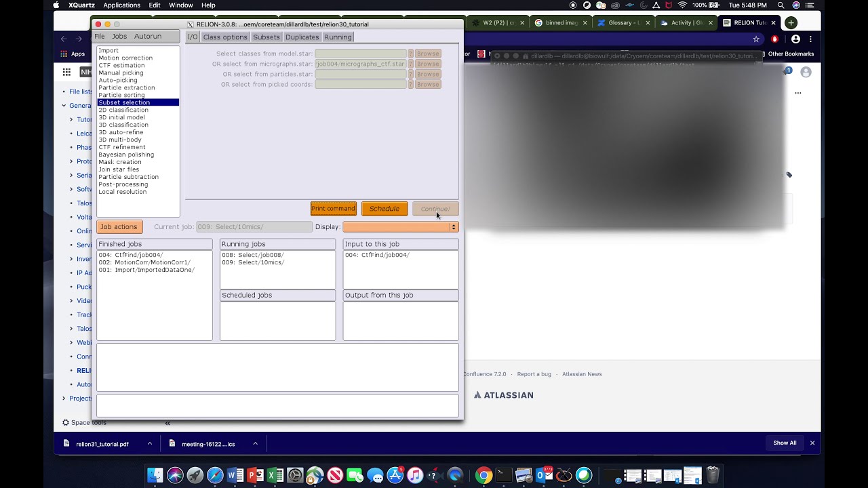Select the I/O tab
Screen dimensions: 868x488
[x=193, y=37]
